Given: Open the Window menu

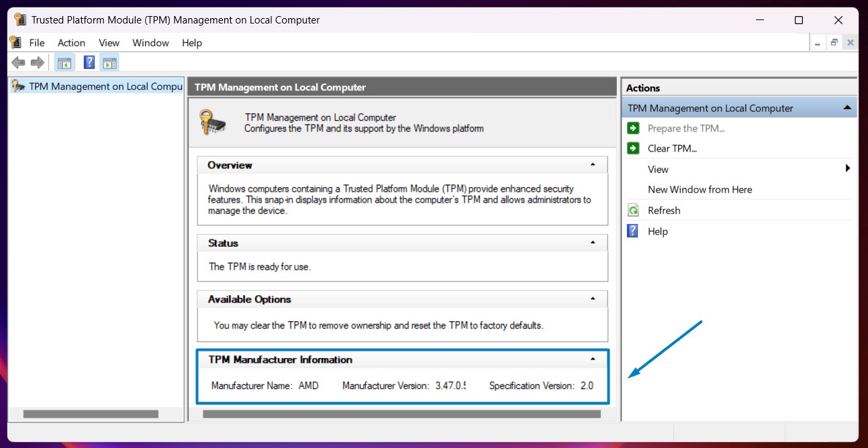Looking at the screenshot, I should (150, 43).
